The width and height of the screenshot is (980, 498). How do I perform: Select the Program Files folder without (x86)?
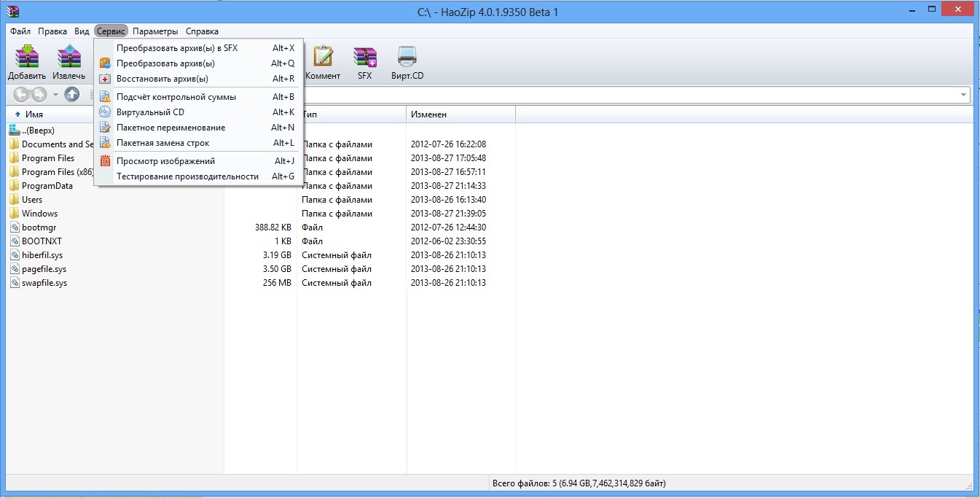48,158
